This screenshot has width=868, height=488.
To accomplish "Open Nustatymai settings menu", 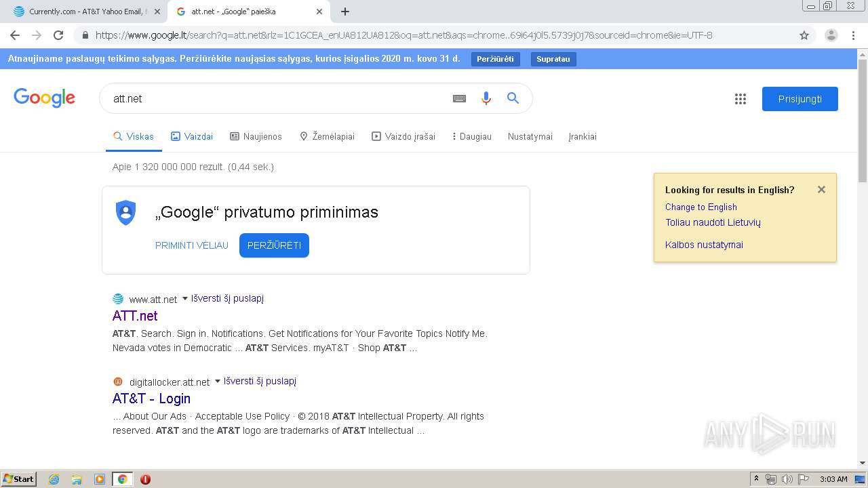I will click(x=530, y=136).
